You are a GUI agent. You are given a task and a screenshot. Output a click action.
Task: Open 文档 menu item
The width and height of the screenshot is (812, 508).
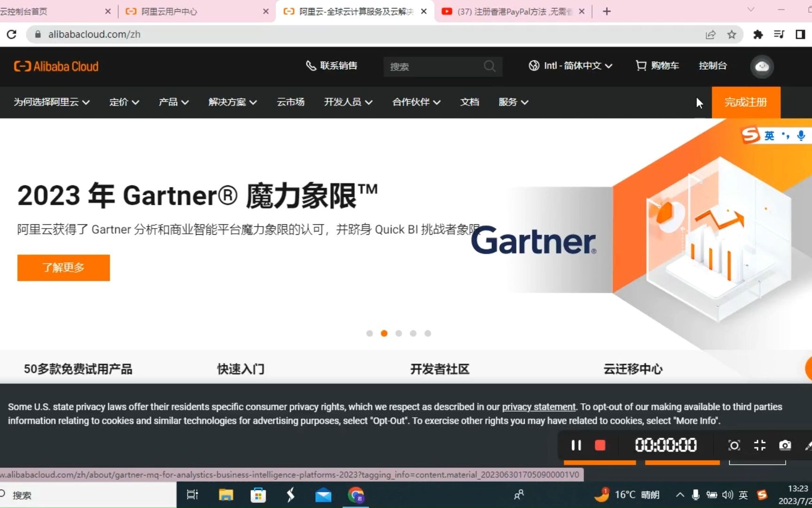tap(469, 102)
